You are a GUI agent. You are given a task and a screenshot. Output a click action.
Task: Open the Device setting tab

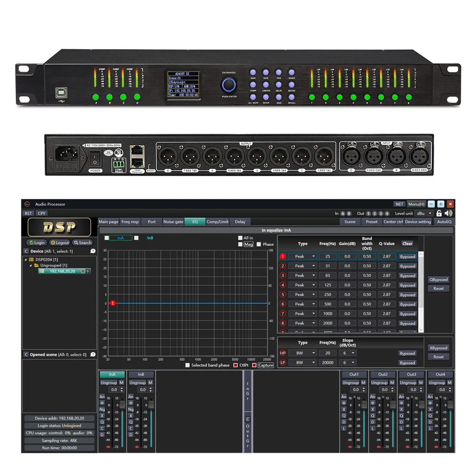click(418, 222)
